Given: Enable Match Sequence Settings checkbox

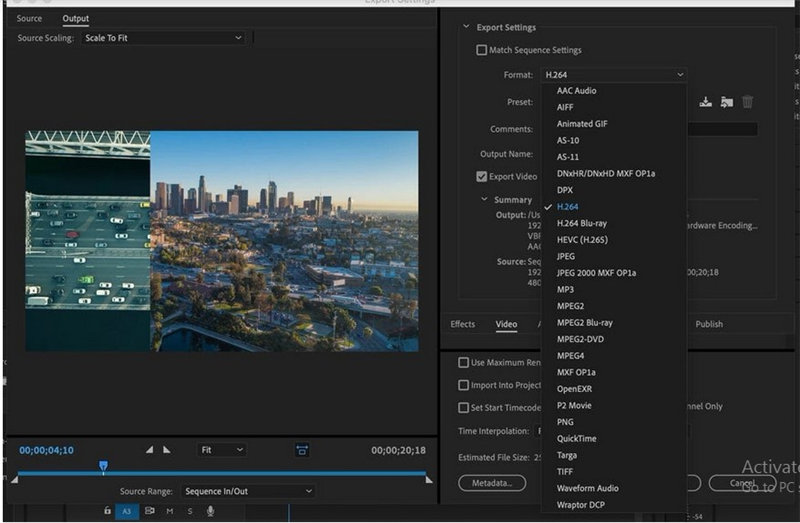Looking at the screenshot, I should point(482,50).
